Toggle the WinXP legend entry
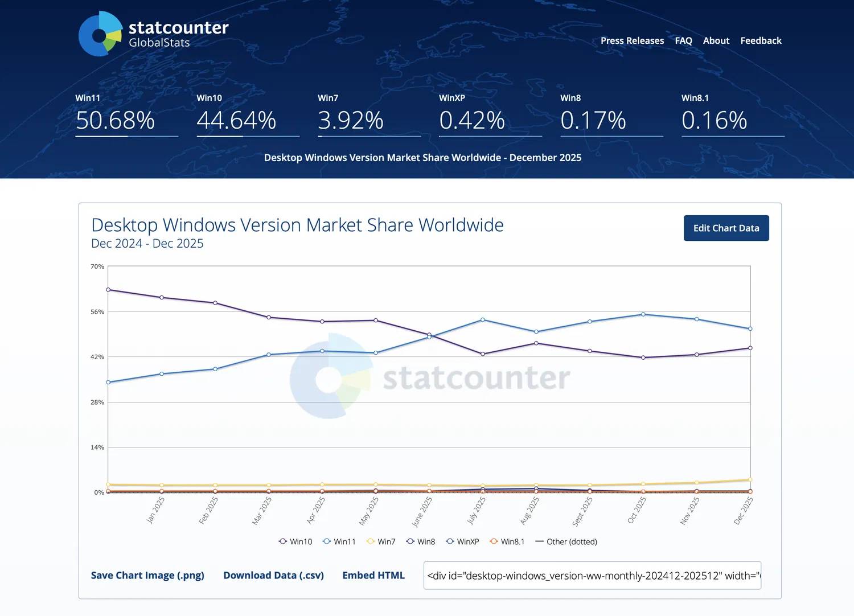The height and width of the screenshot is (616, 854). click(x=462, y=541)
